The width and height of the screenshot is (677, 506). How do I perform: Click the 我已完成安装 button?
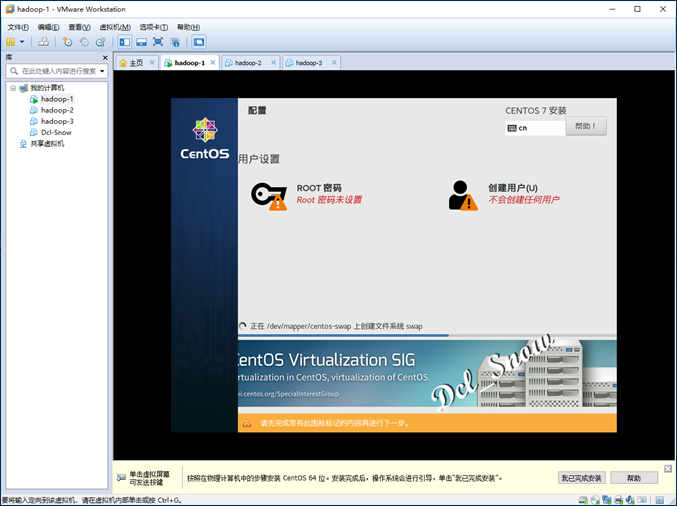point(581,478)
